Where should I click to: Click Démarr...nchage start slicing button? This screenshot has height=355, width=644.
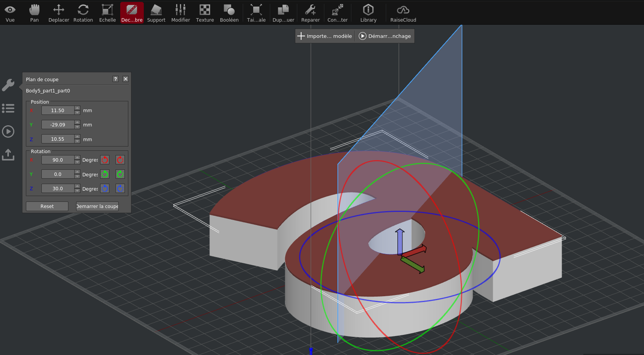point(385,36)
